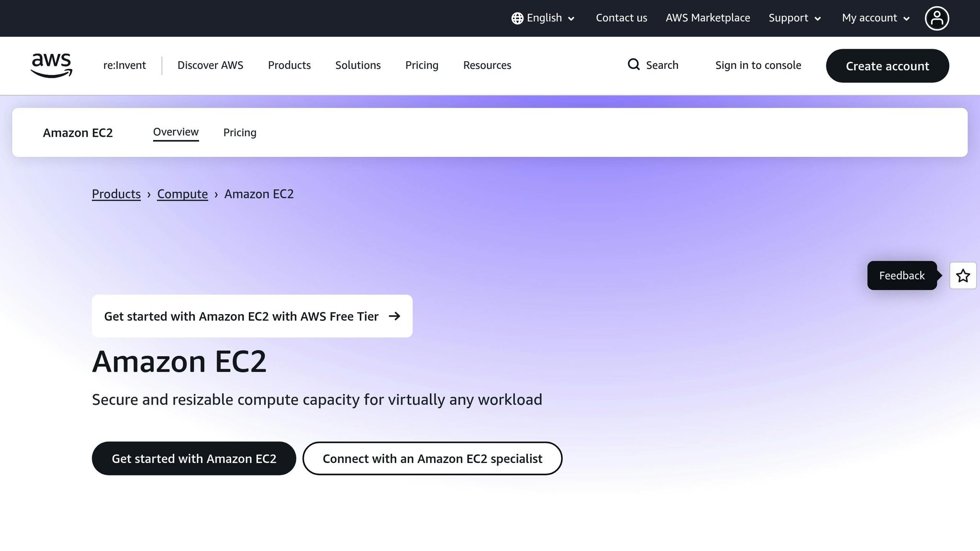Open the My account dropdown
The image size is (980, 551).
874,18
